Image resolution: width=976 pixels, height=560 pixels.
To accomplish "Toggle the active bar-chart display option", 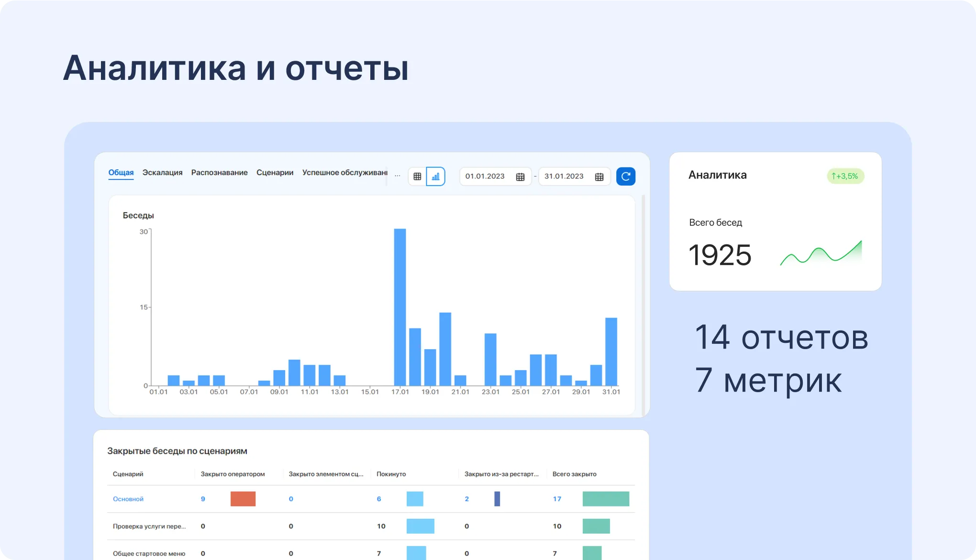I will click(436, 176).
